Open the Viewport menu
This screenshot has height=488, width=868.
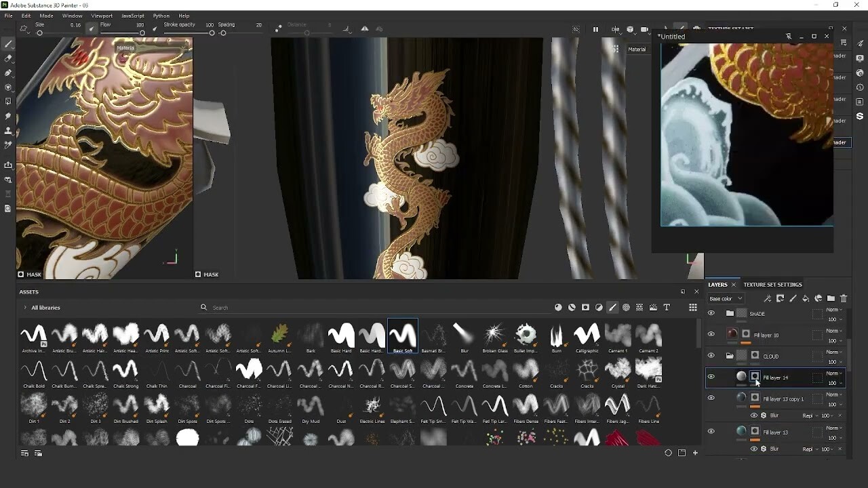click(102, 16)
